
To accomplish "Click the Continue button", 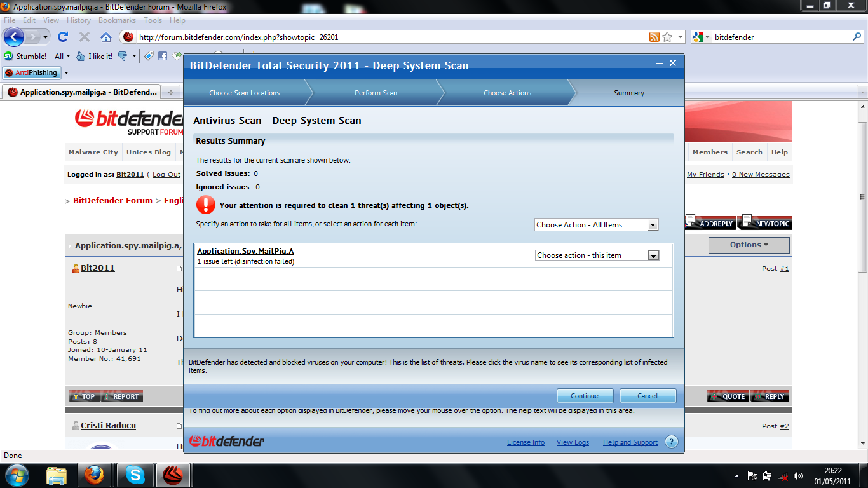I will (x=585, y=396).
